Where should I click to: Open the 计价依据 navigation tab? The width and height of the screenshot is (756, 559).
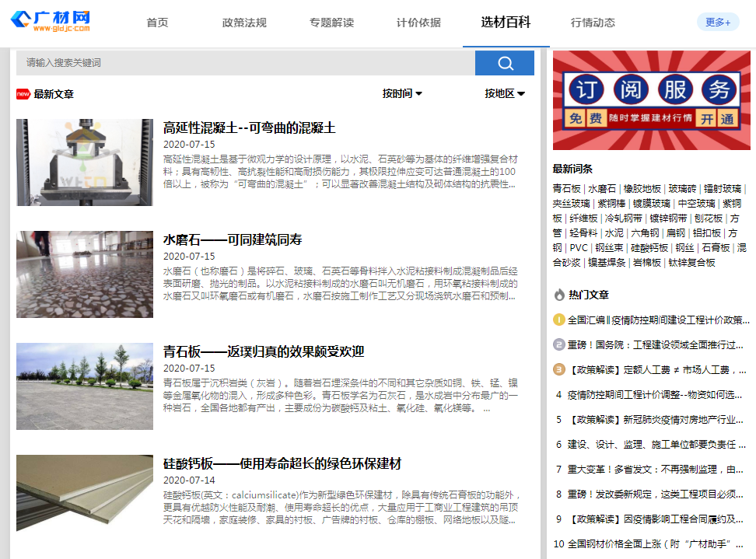click(418, 23)
